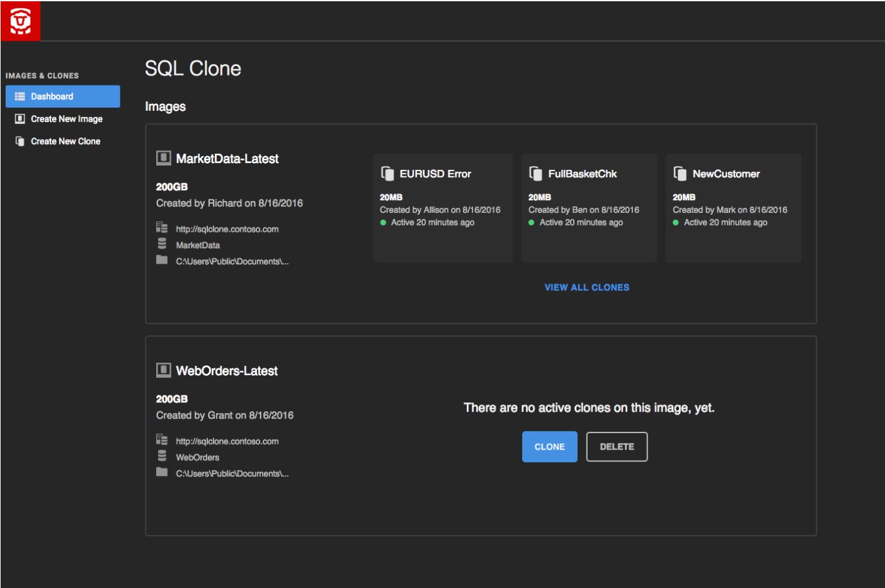Click the Dashboard list icon in sidebar
The height and width of the screenshot is (588, 885).
pos(20,96)
